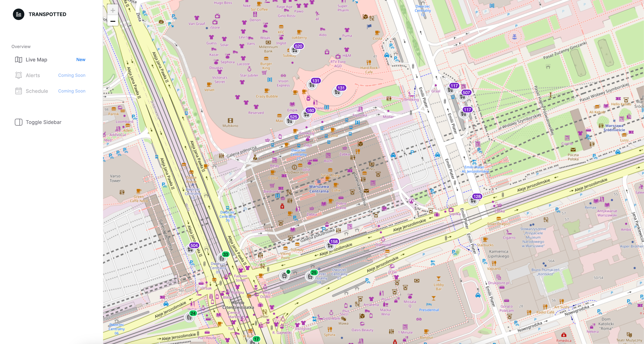Select bus marker for line 158
The height and width of the screenshot is (344, 644).
[x=330, y=245]
